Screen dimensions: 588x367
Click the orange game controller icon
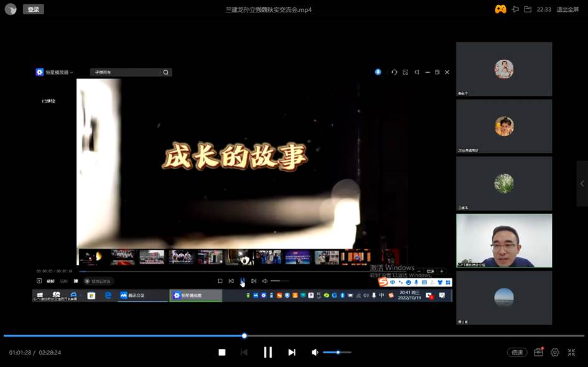tap(500, 9)
